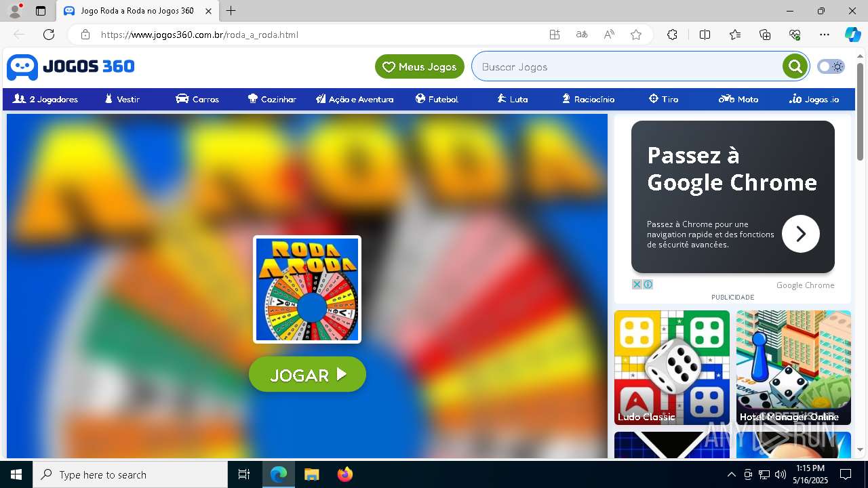Open the notifications center

(x=846, y=474)
